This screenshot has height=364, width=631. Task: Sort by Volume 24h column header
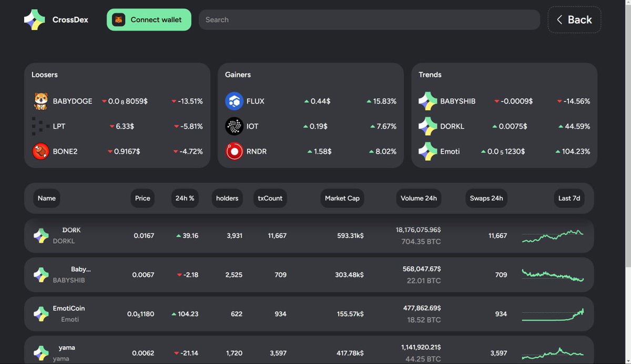[x=419, y=198]
